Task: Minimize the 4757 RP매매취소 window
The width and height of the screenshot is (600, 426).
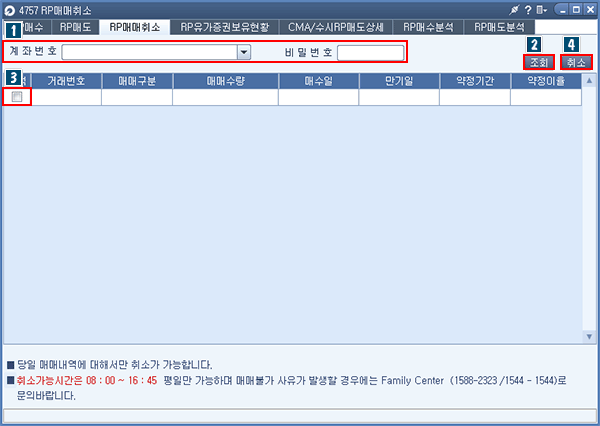Action: pos(562,10)
